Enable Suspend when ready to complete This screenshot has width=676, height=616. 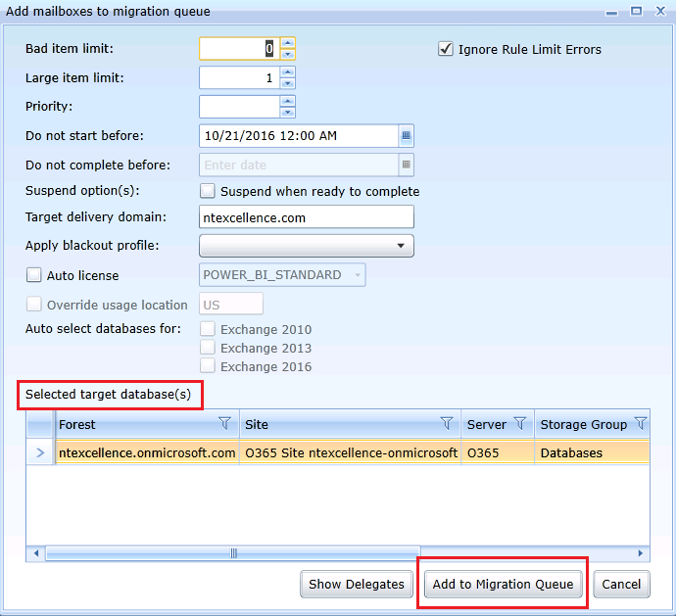[208, 191]
